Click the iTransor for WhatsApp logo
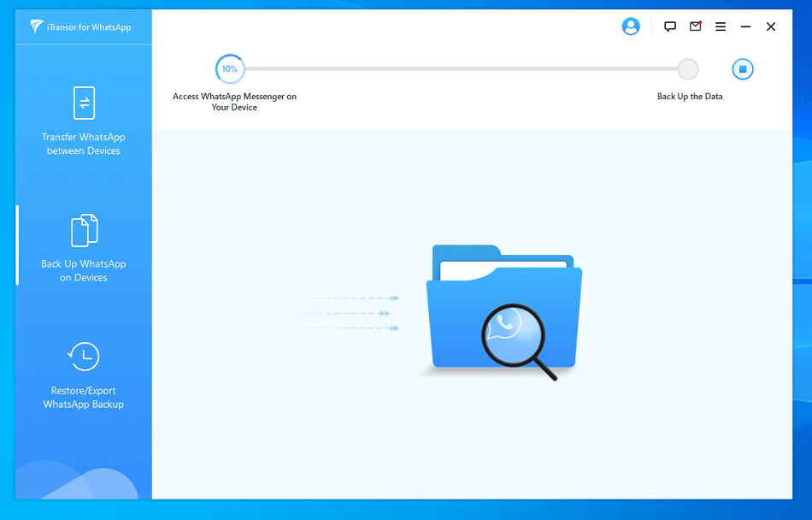This screenshot has height=520, width=812. point(80,27)
